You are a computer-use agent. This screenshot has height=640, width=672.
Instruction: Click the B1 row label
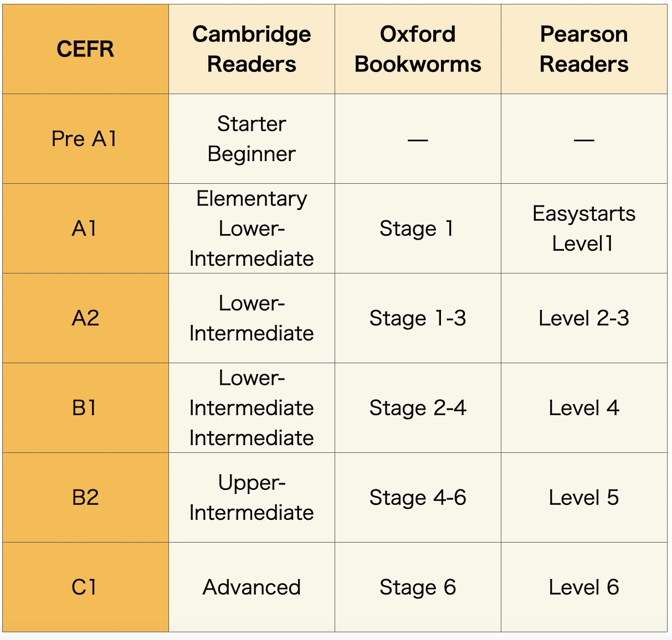coord(85,408)
